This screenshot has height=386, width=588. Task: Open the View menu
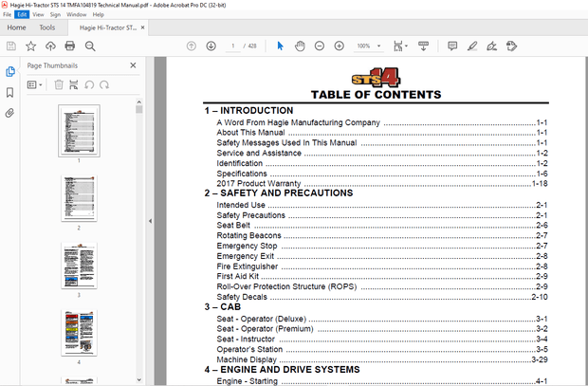[x=38, y=14]
